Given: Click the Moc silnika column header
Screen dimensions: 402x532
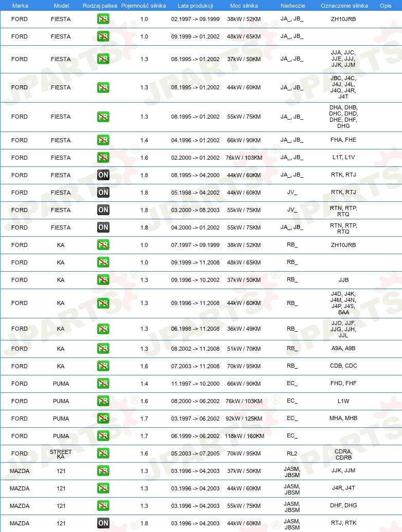Looking at the screenshot, I should (x=244, y=6).
